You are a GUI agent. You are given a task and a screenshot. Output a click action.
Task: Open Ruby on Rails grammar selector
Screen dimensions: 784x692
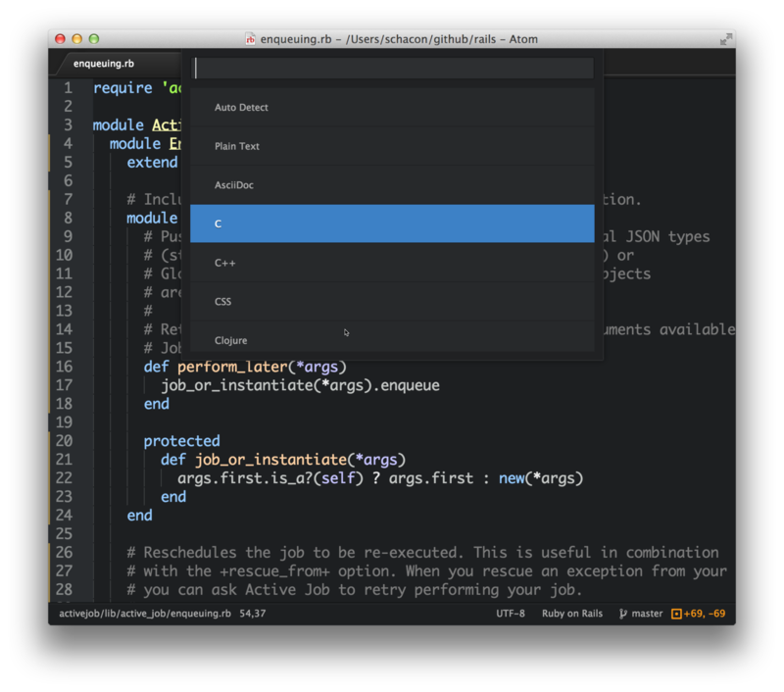pyautogui.click(x=572, y=615)
